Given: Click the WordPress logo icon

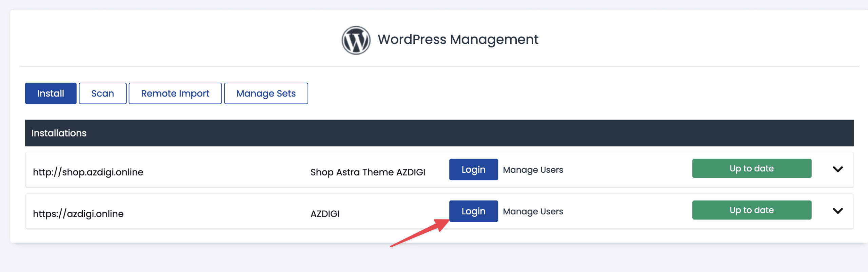Looking at the screenshot, I should point(356,40).
